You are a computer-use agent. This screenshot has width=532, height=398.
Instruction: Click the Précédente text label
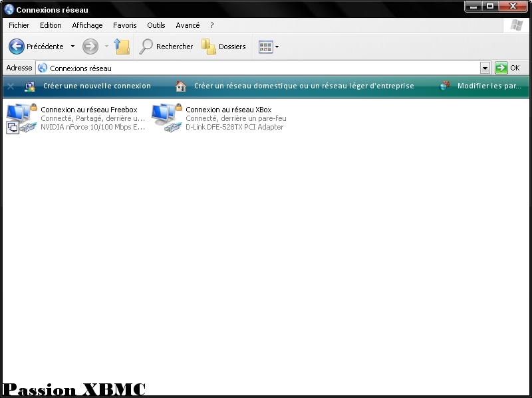click(45, 47)
